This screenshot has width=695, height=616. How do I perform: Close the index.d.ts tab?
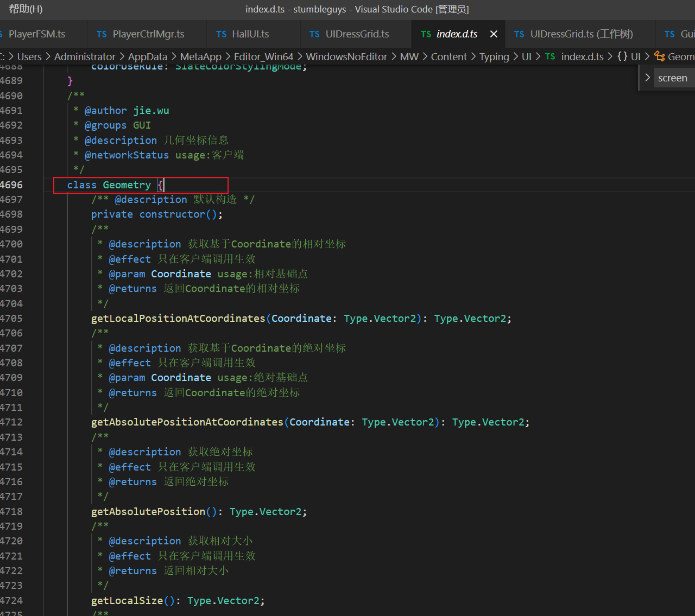(x=494, y=34)
